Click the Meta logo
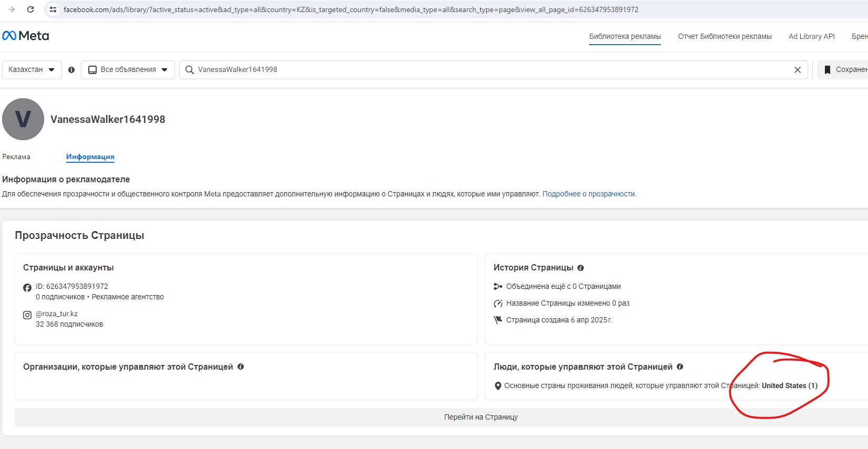Image resolution: width=868 pixels, height=449 pixels. pyautogui.click(x=26, y=36)
